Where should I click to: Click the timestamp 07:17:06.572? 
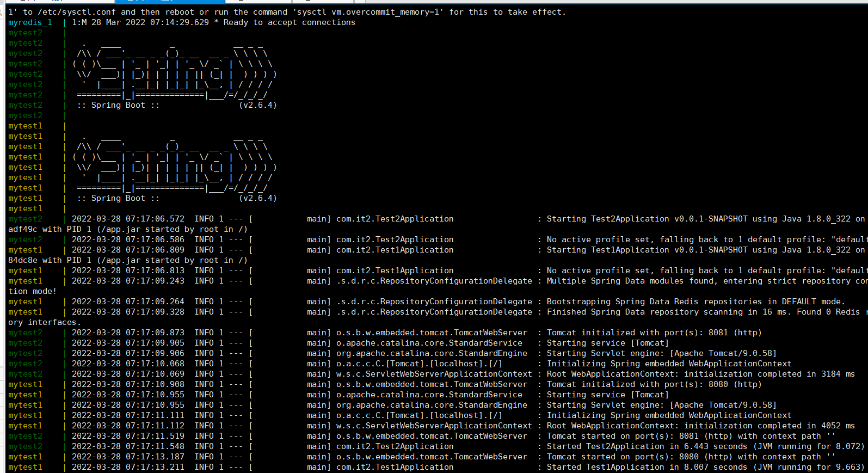point(155,219)
